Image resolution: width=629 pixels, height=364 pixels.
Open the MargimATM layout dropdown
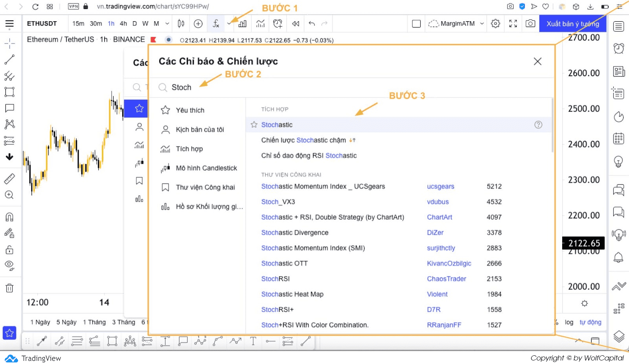pos(456,24)
